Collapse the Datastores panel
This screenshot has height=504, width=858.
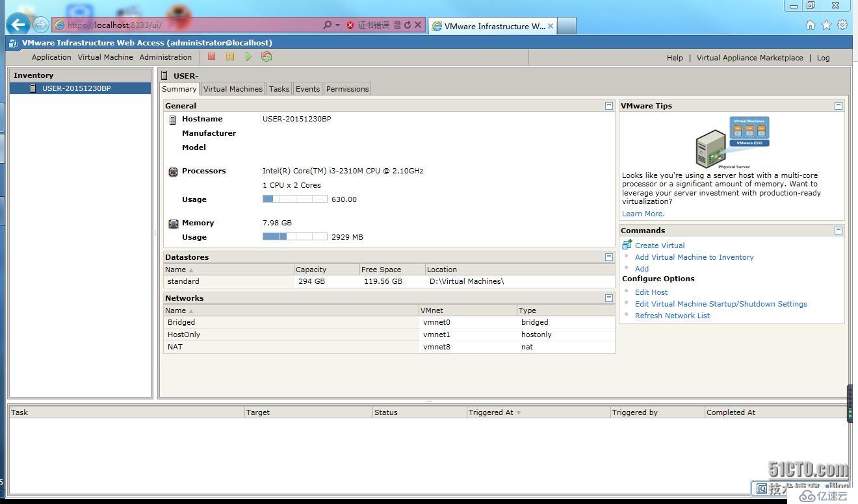click(x=609, y=257)
